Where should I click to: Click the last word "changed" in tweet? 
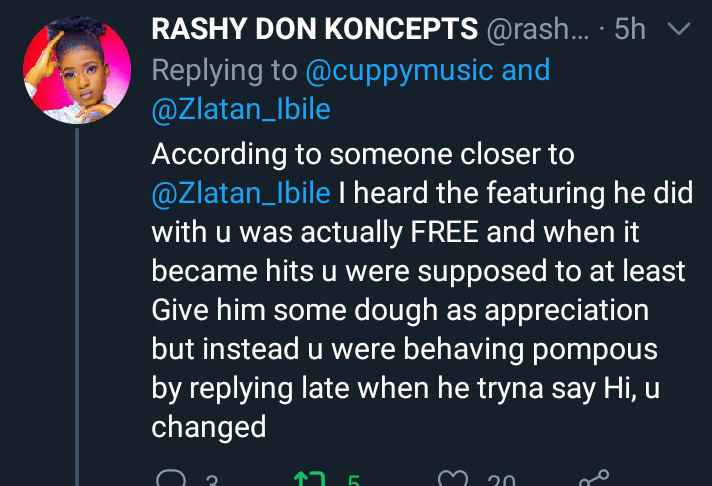(209, 428)
